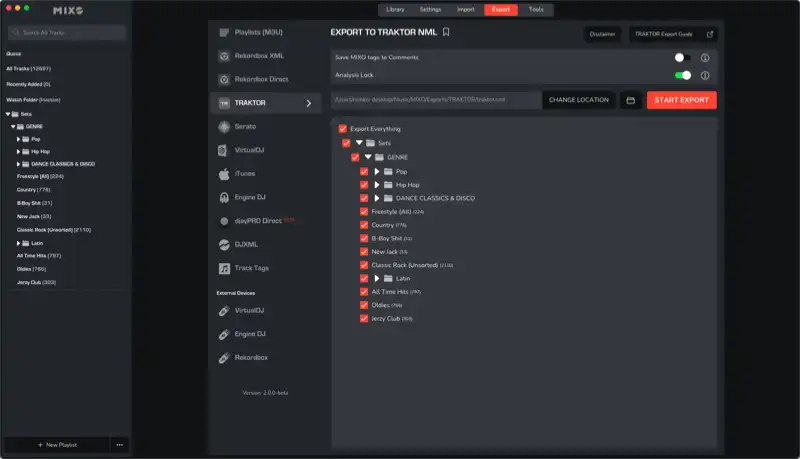The image size is (800, 459).
Task: Open the Track Tags icon
Action: pos(223,268)
